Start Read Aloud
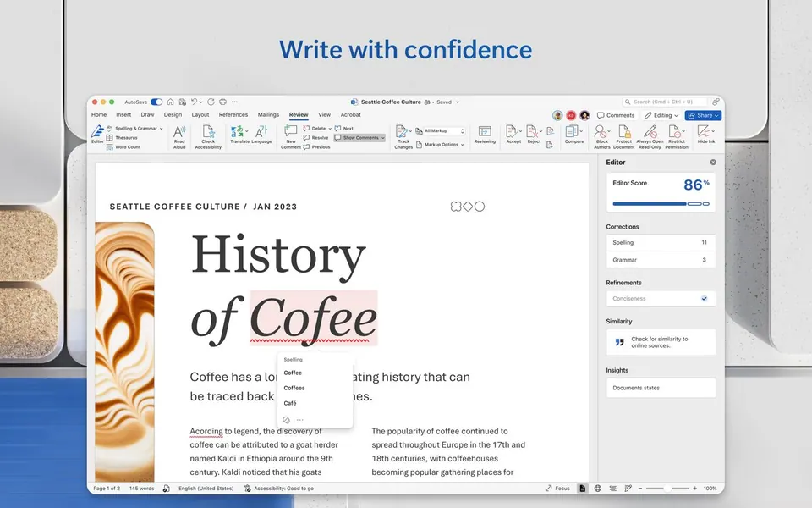The height and width of the screenshot is (508, 812). click(179, 137)
